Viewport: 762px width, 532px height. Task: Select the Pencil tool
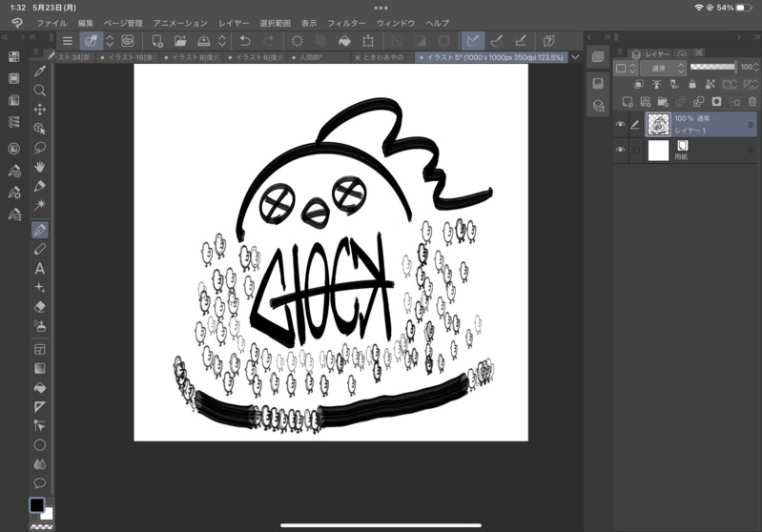click(x=40, y=249)
